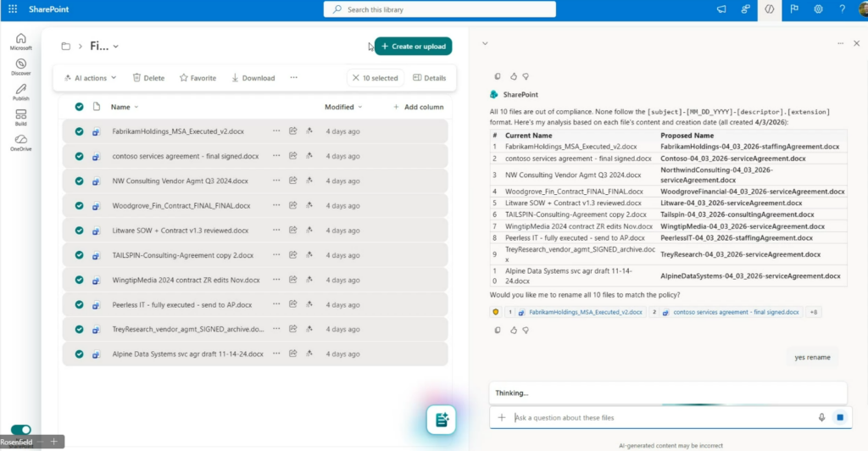The width and height of the screenshot is (868, 451).
Task: Open the Microsoft 365 app launcher grid
Action: pos(13,8)
